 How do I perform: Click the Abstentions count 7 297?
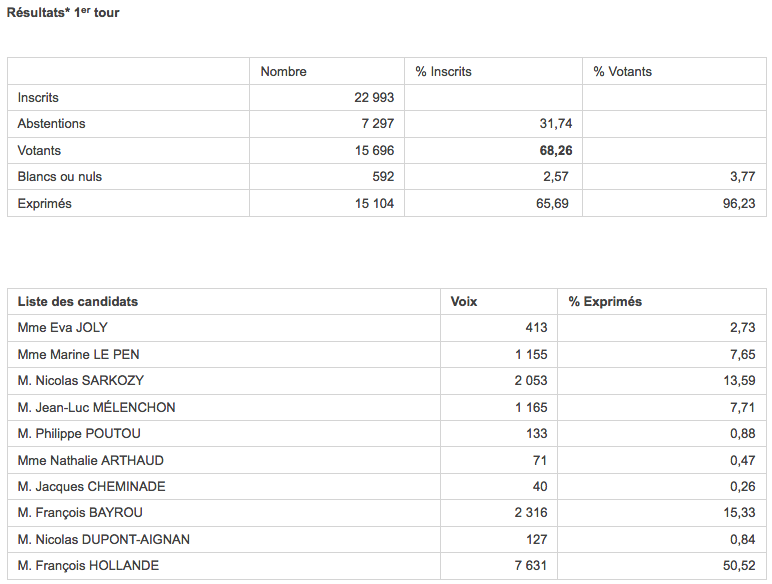pos(378,124)
